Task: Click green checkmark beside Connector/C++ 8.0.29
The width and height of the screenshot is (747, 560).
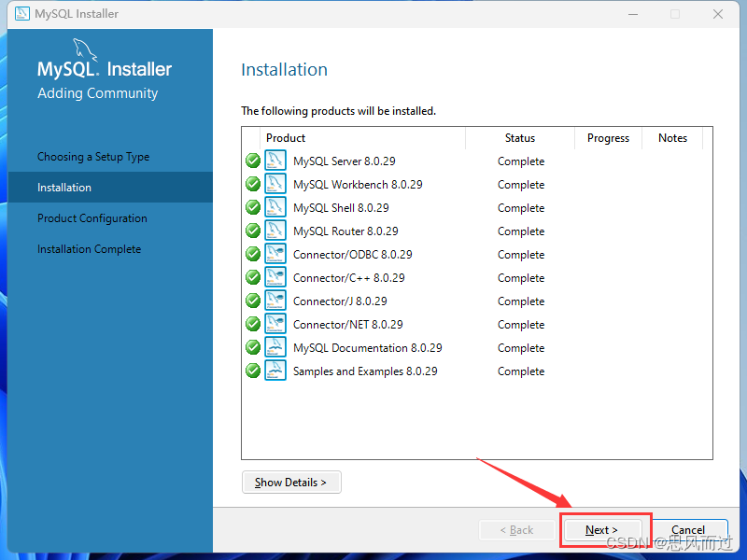Action: [253, 277]
